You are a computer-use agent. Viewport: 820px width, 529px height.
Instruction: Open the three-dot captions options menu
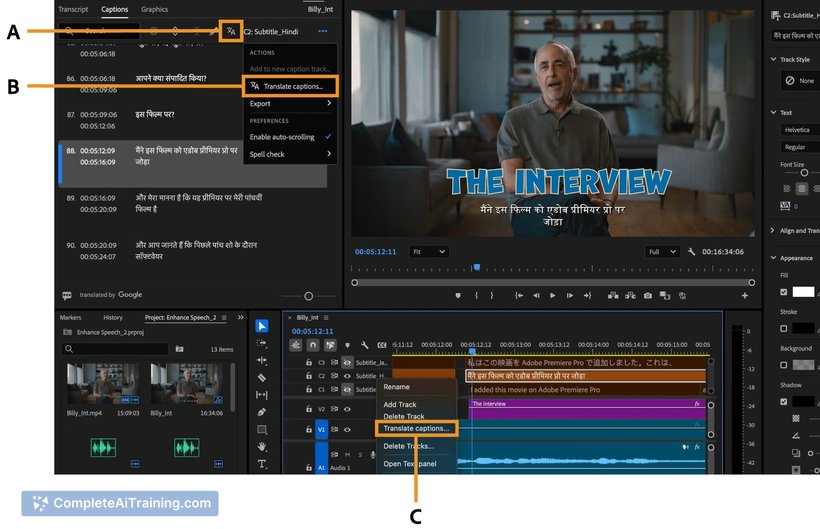click(x=323, y=31)
